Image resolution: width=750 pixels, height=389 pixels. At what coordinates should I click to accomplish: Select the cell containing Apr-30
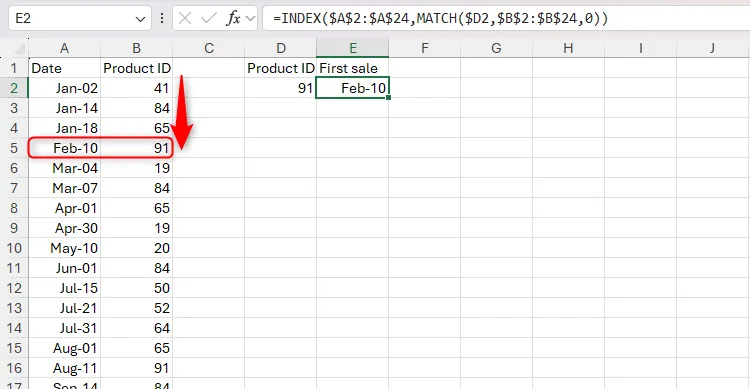(65, 228)
